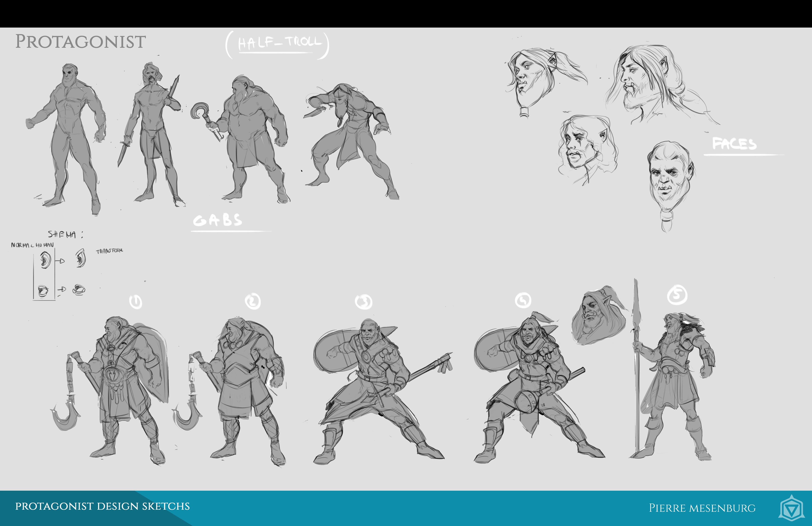Screen dimensions: 812x526
Task: Click the circled number 4 marker
Action: pyautogui.click(x=523, y=300)
